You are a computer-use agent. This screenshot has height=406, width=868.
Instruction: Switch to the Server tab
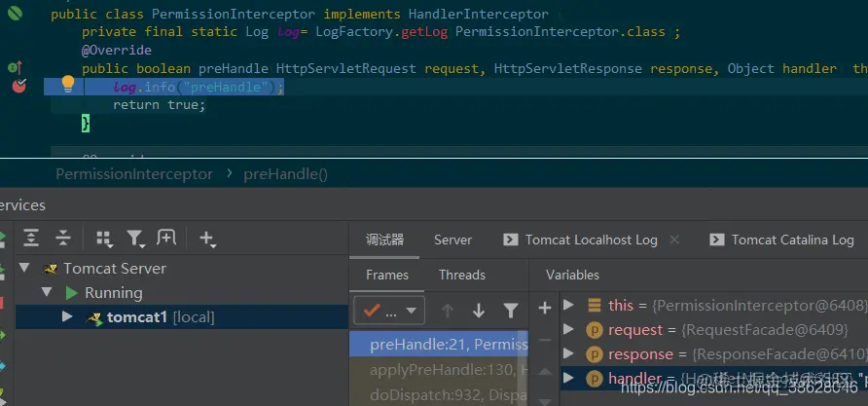(x=452, y=240)
